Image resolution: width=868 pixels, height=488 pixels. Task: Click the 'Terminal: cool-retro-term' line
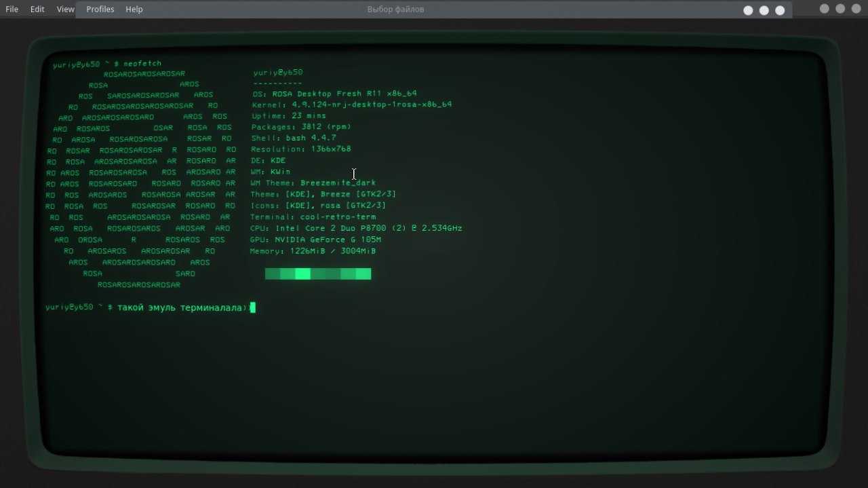pyautogui.click(x=313, y=217)
